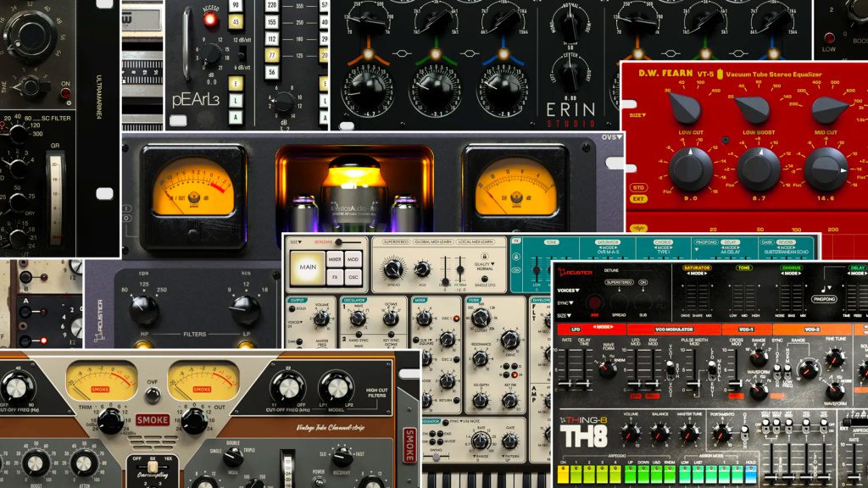868x488 pixels.
Task: Click the orange band LED on ERIN Studio
Action: tap(368, 54)
